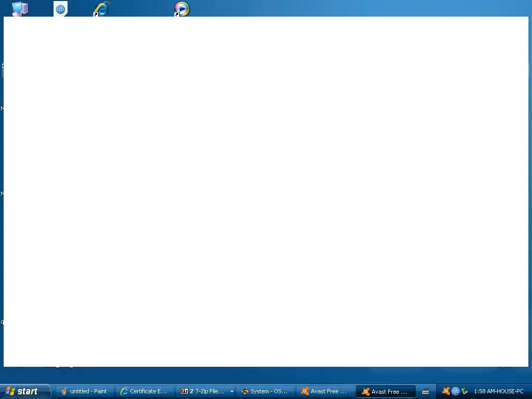This screenshot has width=532, height=399.
Task: Select the highlighted Avast Free taskbar button
Action: pos(386,392)
